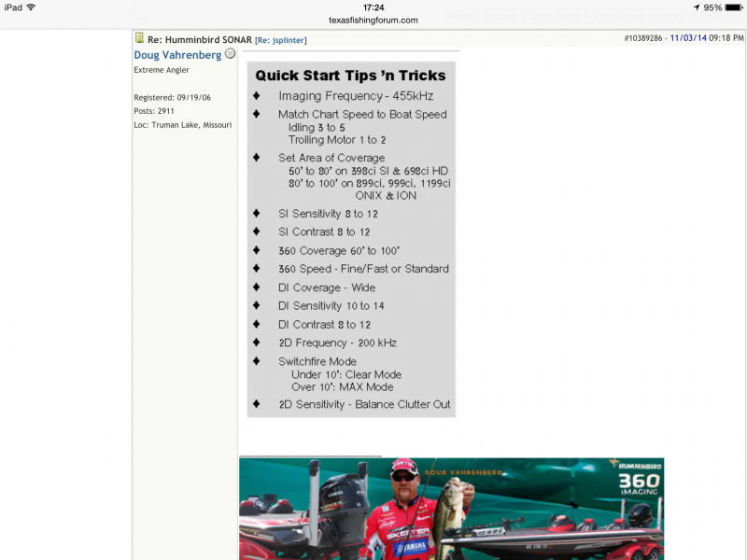Click post number #10389286

coord(643,38)
